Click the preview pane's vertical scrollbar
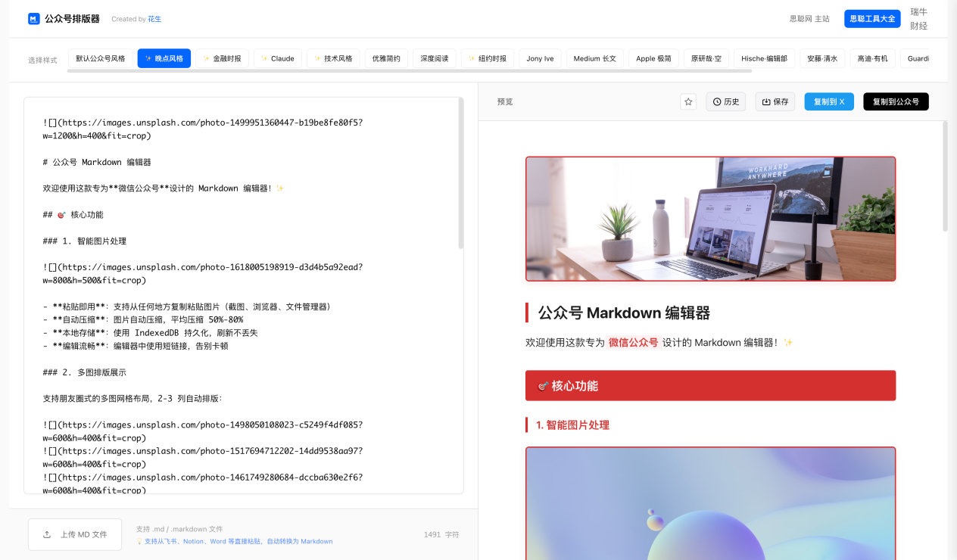 pyautogui.click(x=945, y=176)
